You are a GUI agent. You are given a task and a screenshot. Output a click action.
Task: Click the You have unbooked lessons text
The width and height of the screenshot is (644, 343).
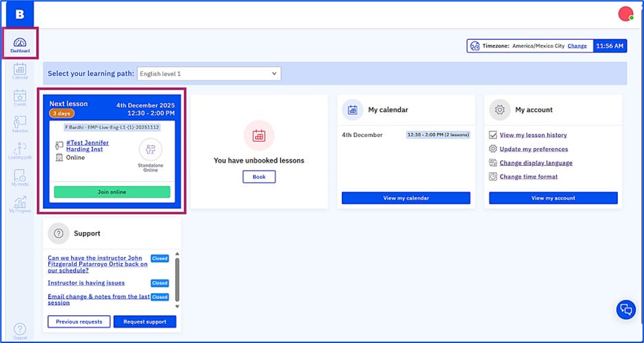tap(259, 160)
